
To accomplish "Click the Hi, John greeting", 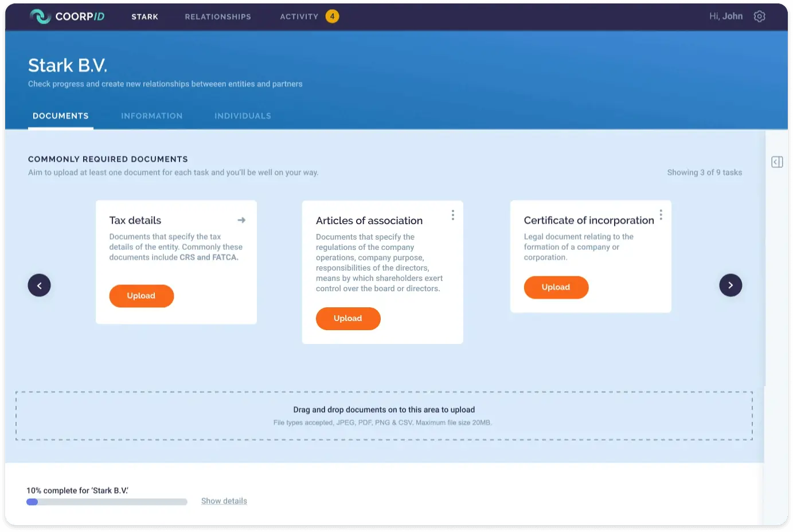I will pyautogui.click(x=726, y=16).
